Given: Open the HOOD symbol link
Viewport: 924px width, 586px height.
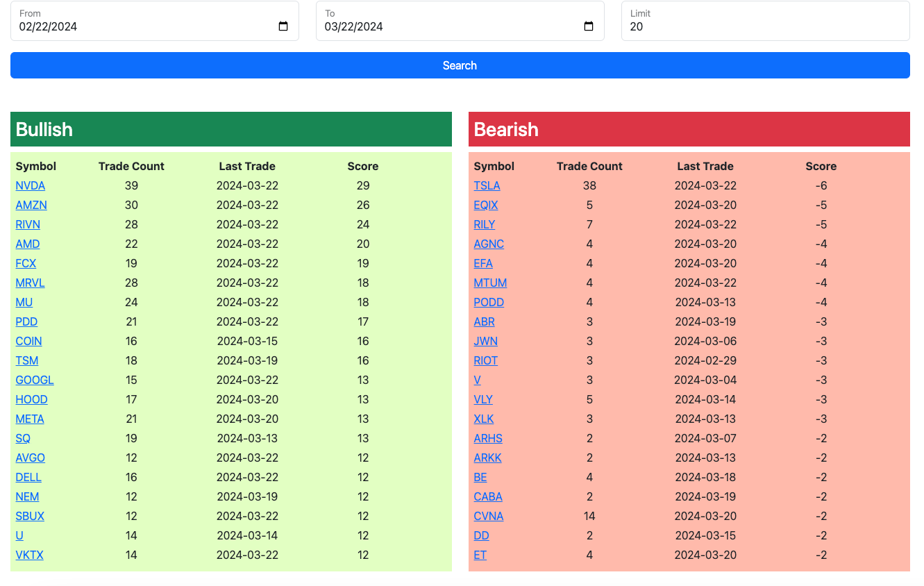Looking at the screenshot, I should click(x=32, y=399).
